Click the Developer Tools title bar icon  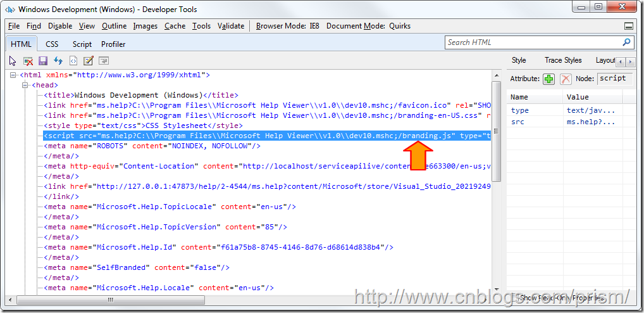click(10, 9)
